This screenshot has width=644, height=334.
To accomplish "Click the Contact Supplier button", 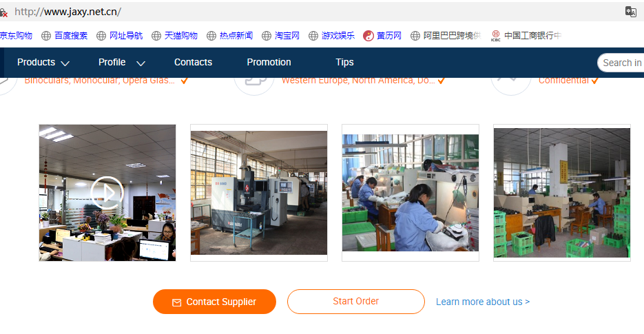I will coord(214,302).
